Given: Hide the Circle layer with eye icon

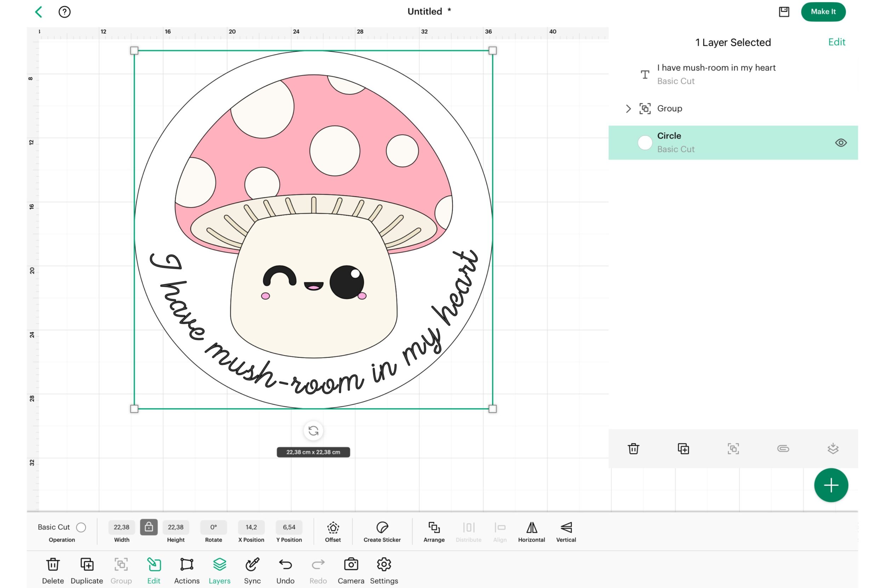Looking at the screenshot, I should click(x=840, y=143).
